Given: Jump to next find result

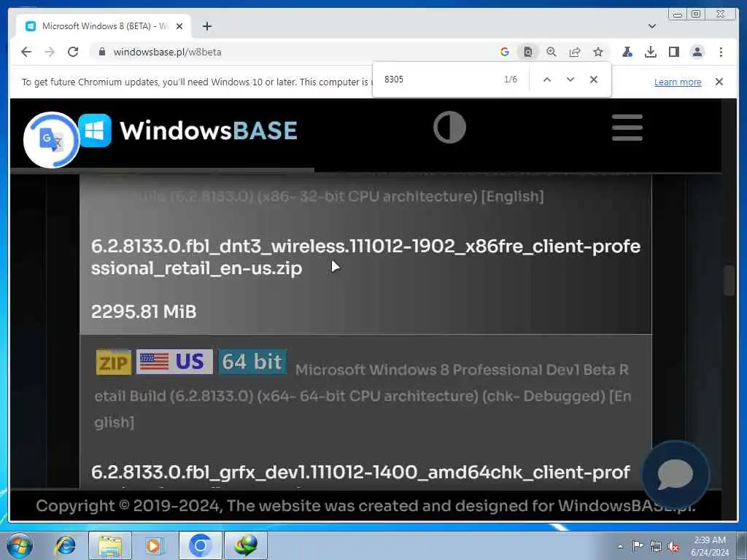Looking at the screenshot, I should 570,79.
